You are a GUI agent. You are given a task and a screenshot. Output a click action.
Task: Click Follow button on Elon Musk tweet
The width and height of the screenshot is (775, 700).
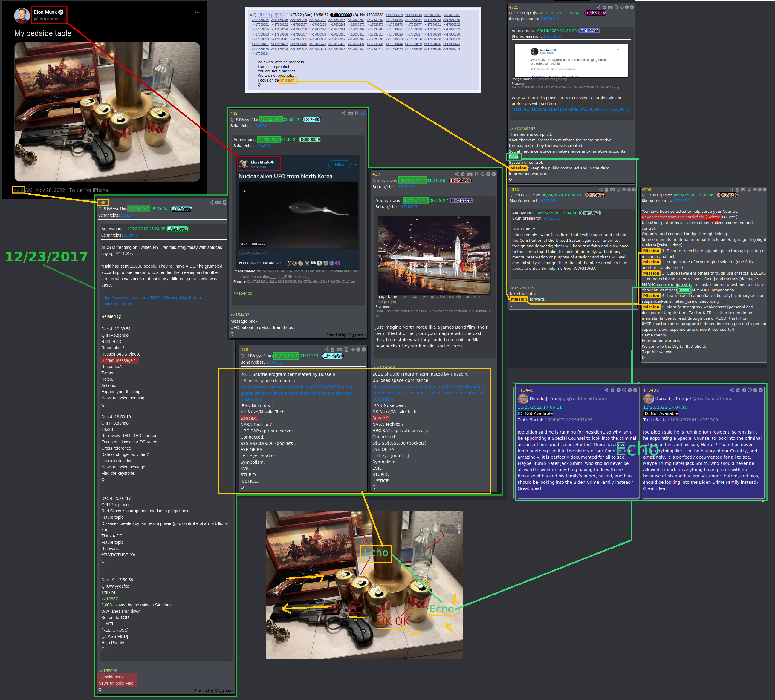pyautogui.click(x=340, y=164)
